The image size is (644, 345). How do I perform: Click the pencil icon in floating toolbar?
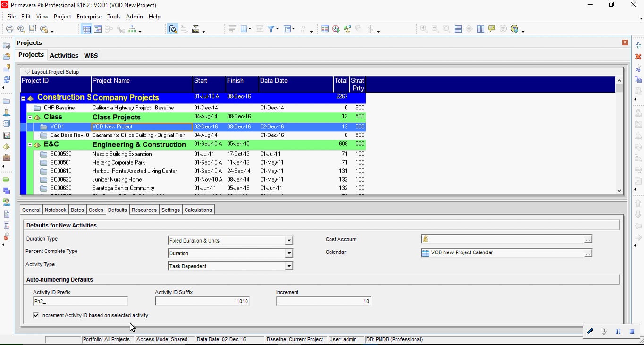pos(590,331)
